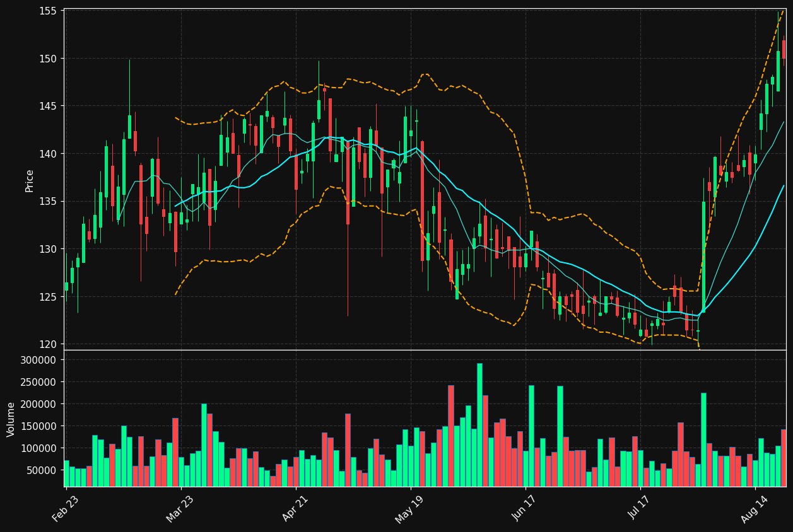Click the "Mar 23" date label
Screen dimensions: 793x532
tap(180, 509)
